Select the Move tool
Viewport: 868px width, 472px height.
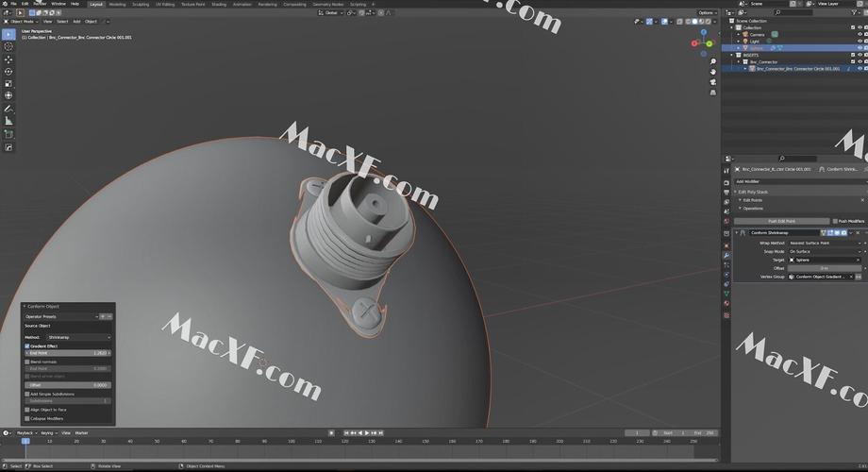tap(8, 59)
